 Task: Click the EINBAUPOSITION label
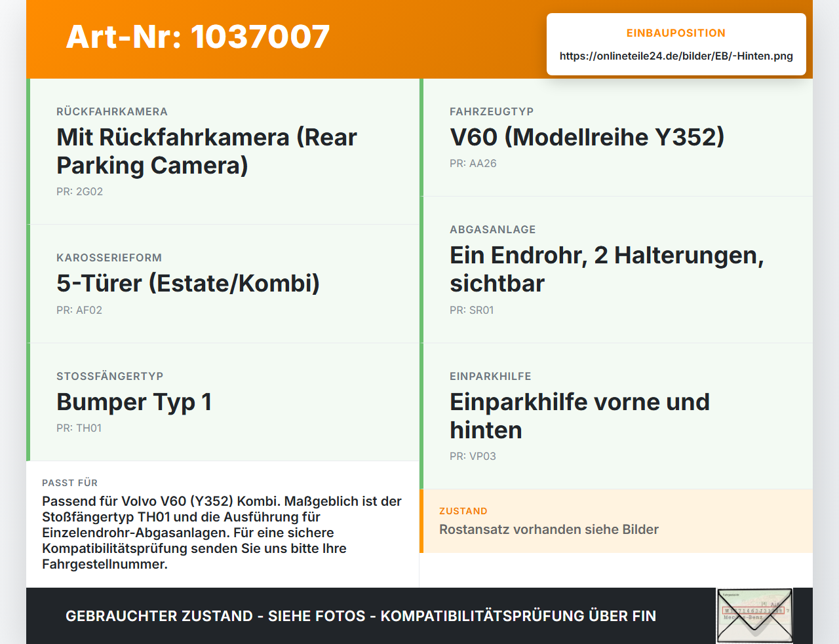pyautogui.click(x=676, y=33)
